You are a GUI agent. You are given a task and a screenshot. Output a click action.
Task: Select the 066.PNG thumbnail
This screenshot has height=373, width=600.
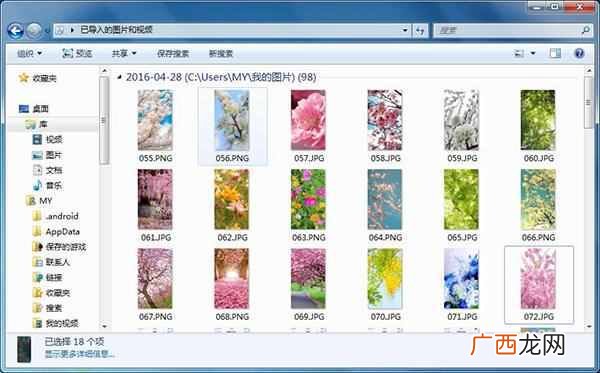pos(538,199)
